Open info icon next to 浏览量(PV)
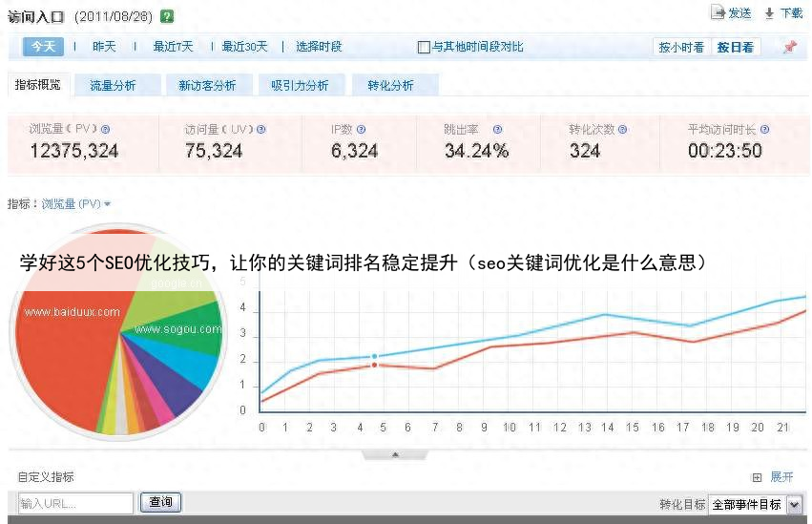This screenshot has width=812, height=524. (105, 130)
